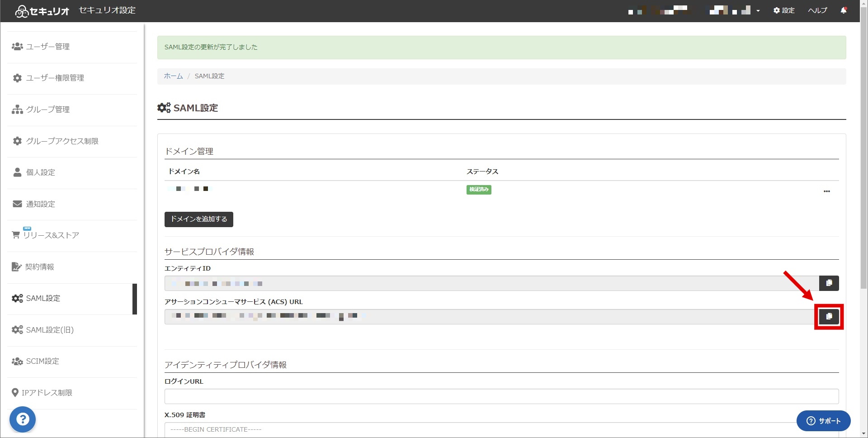Click the ドメインを追加する button
Screen dimensions: 868x438
tap(199, 219)
